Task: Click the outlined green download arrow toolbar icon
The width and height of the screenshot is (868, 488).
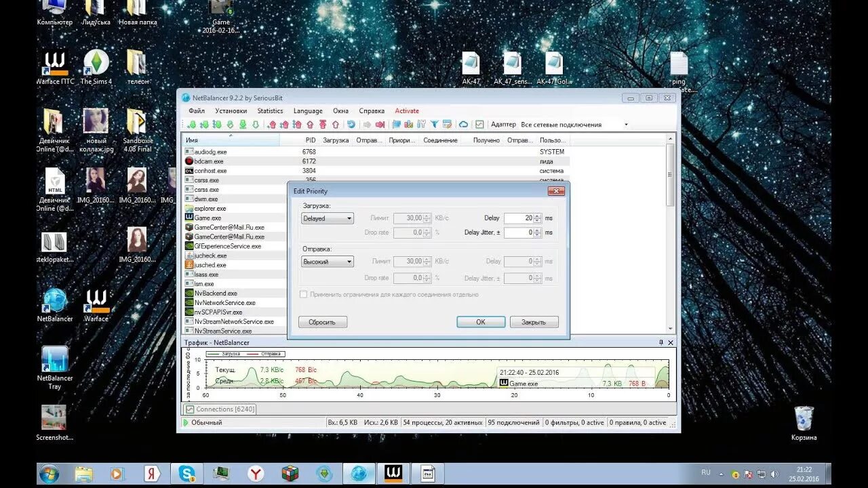Action: pyautogui.click(x=255, y=125)
